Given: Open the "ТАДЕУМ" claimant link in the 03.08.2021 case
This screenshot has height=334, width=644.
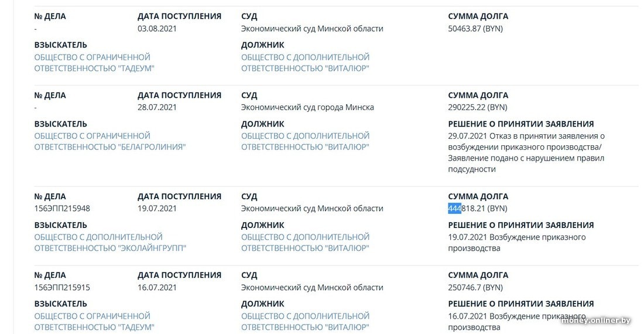Looking at the screenshot, I should click(x=92, y=63).
